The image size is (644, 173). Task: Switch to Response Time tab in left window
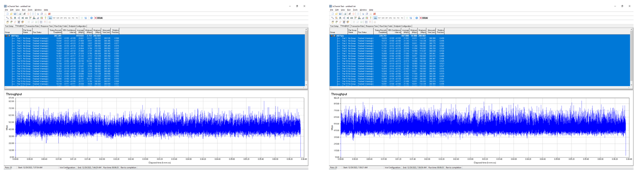pyautogui.click(x=46, y=26)
